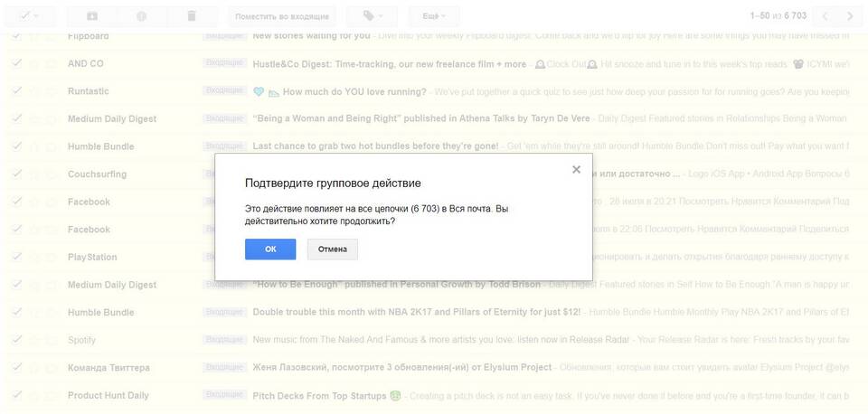Mark PlayStation email as important

51,258
